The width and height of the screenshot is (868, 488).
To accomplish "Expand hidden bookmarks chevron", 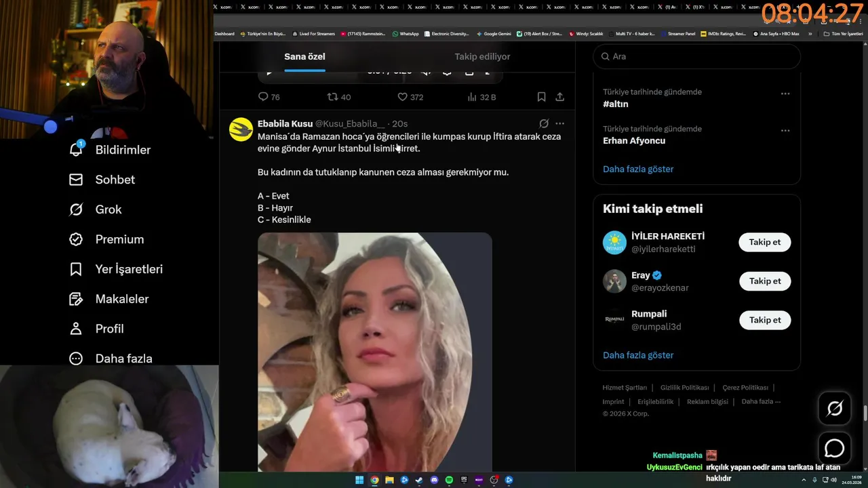I will [x=810, y=34].
